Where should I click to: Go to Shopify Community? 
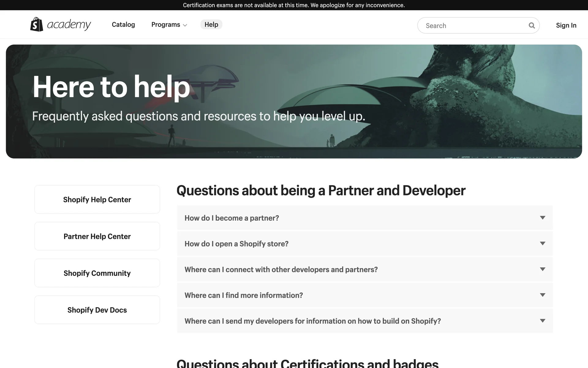(x=97, y=273)
